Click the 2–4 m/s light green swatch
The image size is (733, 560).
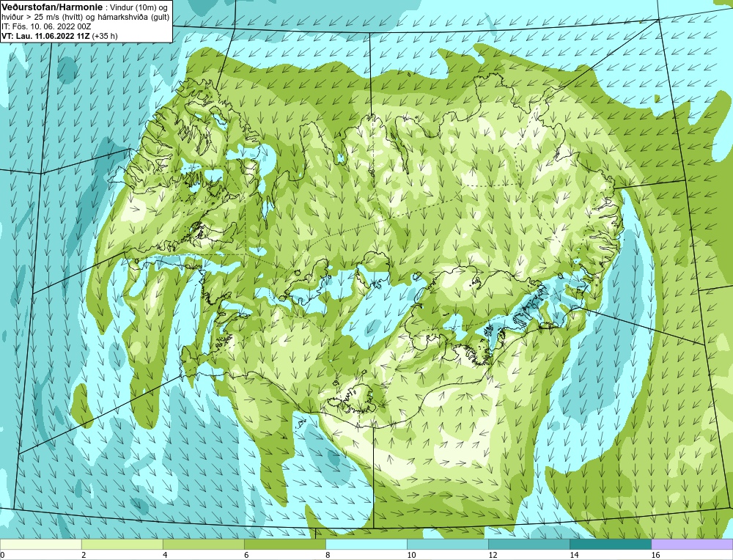(122, 544)
